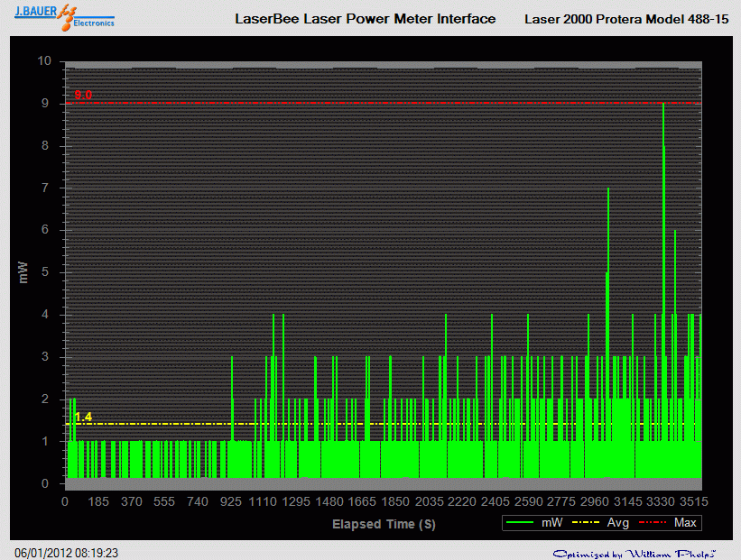Click the green mW line legend icon

[x=523, y=522]
